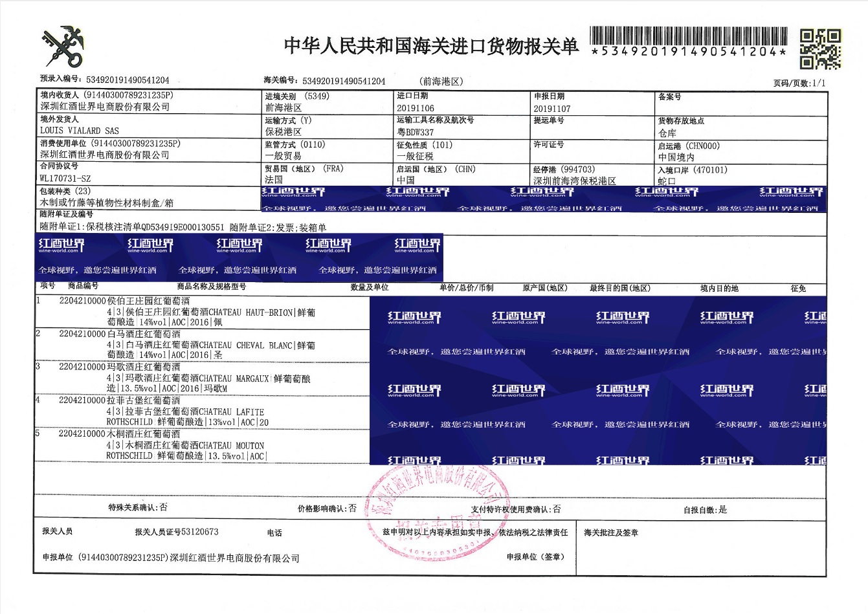Click the China Customs key emblem logo
The width and height of the screenshot is (868, 614).
coord(64,47)
